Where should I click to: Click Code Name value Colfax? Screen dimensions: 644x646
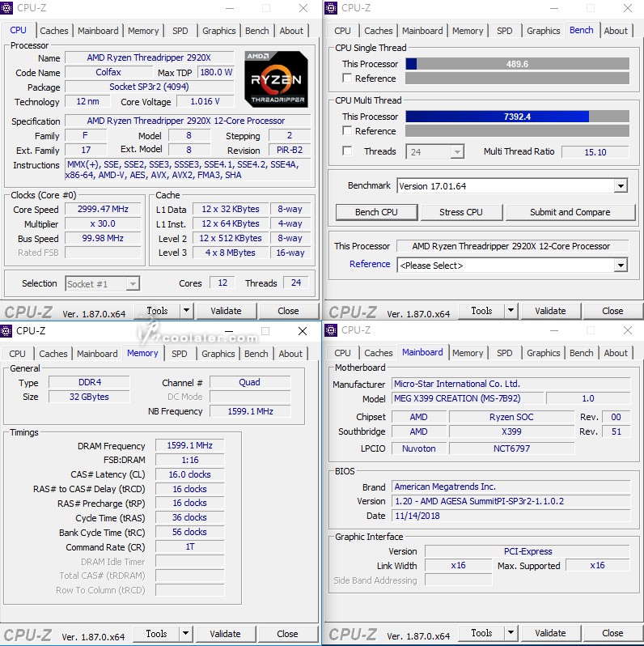(108, 72)
